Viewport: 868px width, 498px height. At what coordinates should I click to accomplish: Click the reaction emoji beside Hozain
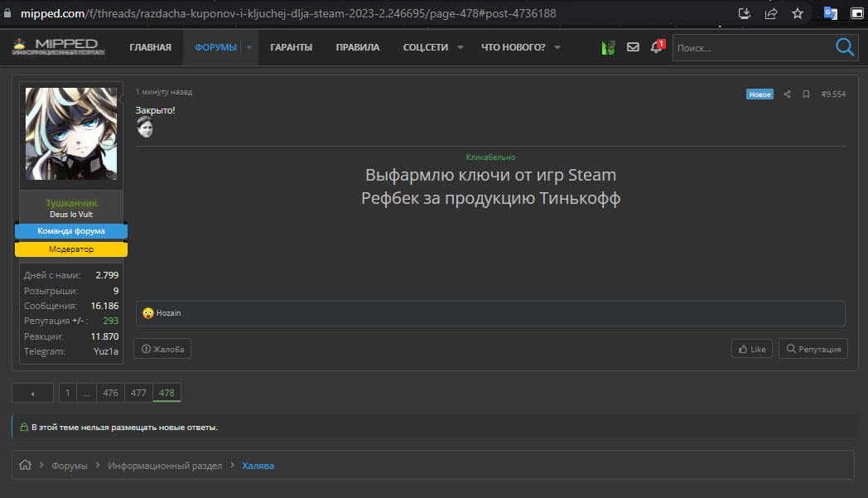pos(147,313)
